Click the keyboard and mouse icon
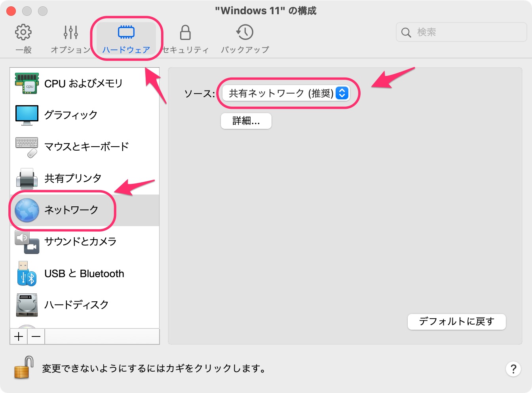This screenshot has height=393, width=532. point(27,147)
